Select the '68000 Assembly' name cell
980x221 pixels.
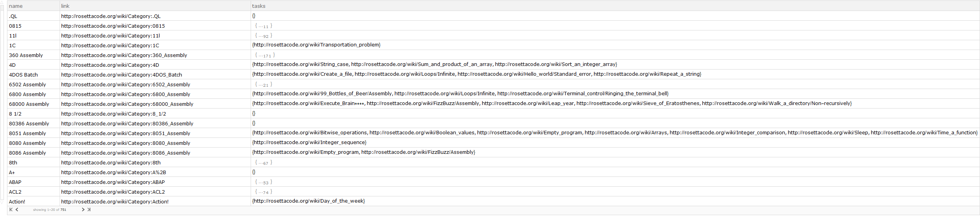pos(34,104)
